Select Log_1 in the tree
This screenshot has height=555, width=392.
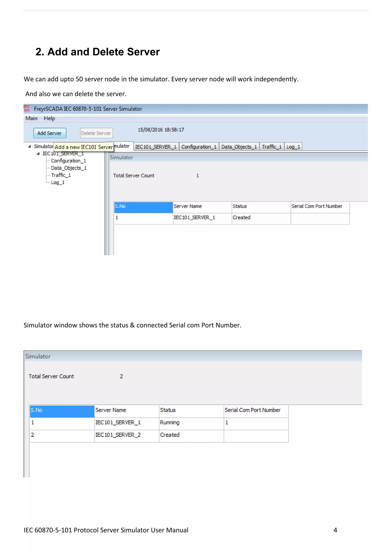[x=58, y=182]
